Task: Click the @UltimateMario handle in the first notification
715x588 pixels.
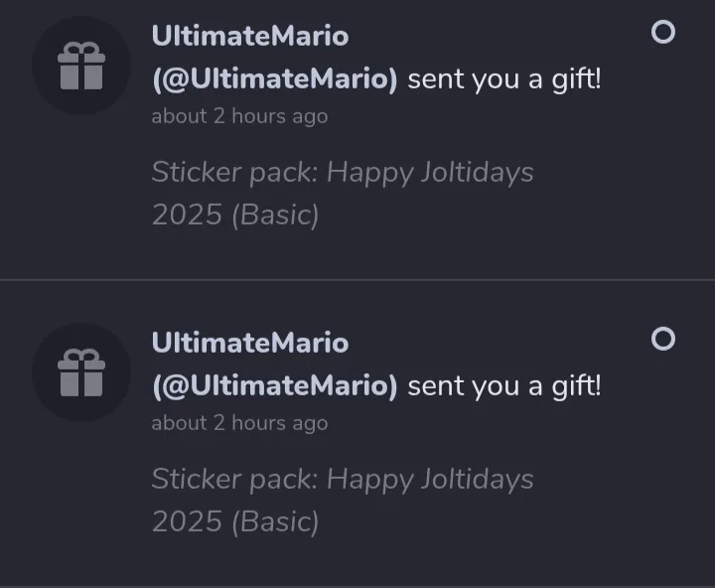Action: point(274,79)
